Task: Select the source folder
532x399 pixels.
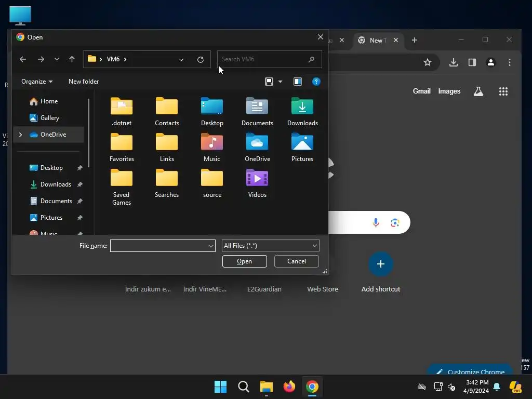Action: click(212, 183)
